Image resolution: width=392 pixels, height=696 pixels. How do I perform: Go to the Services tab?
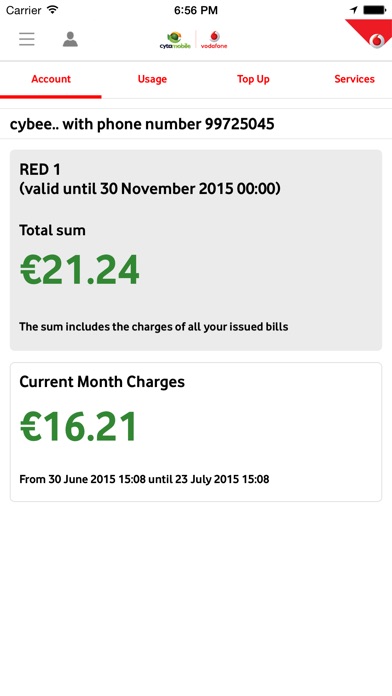point(354,79)
